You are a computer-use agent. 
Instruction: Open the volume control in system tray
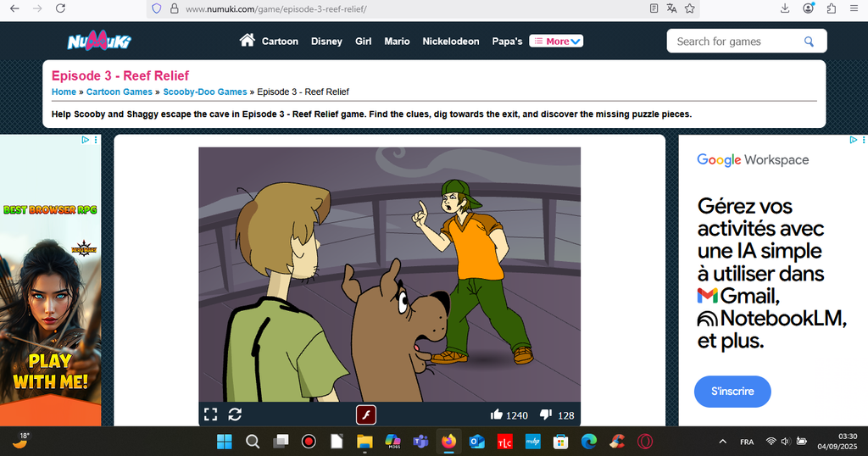(786, 442)
